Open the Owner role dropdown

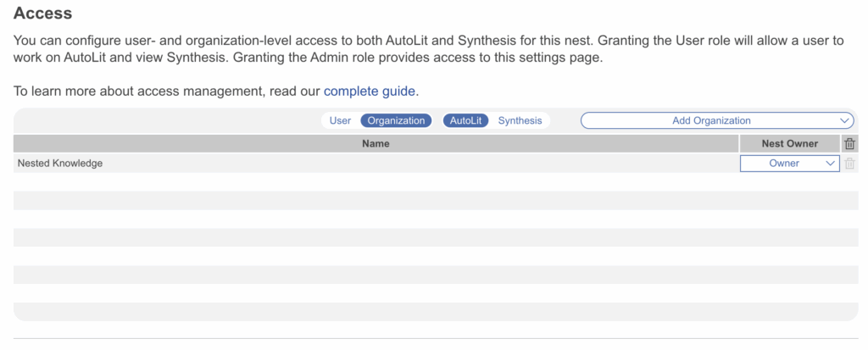(x=784, y=164)
